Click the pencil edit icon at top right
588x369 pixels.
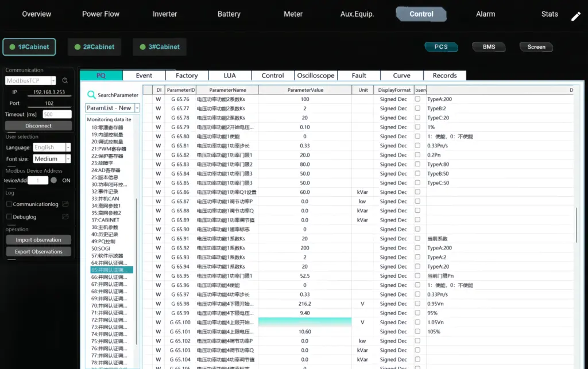coord(575,16)
